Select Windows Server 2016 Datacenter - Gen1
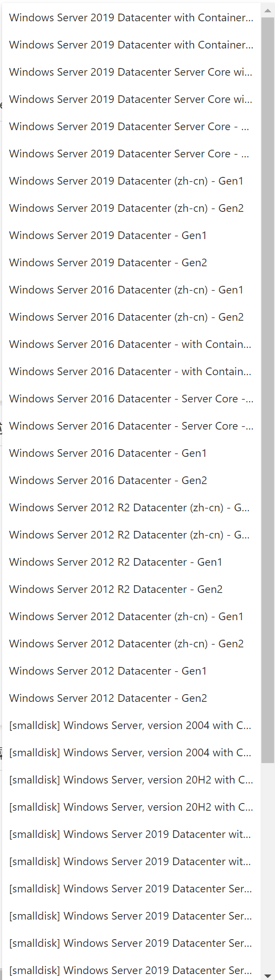The width and height of the screenshot is (275, 980). [x=131, y=453]
